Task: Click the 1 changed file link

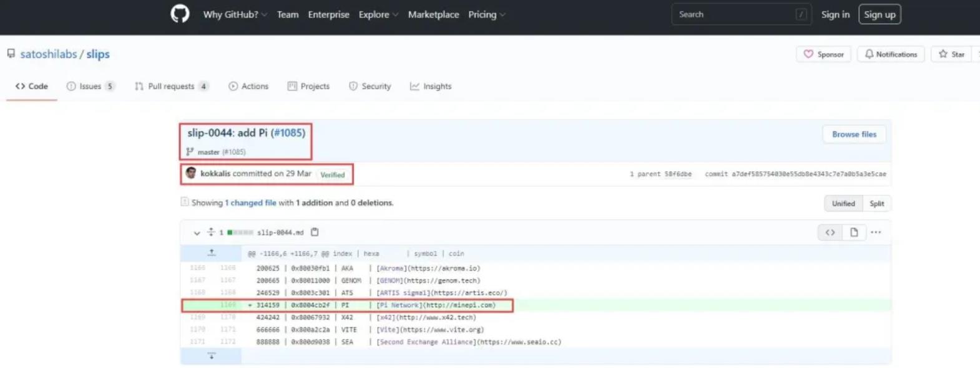Action: (x=250, y=203)
